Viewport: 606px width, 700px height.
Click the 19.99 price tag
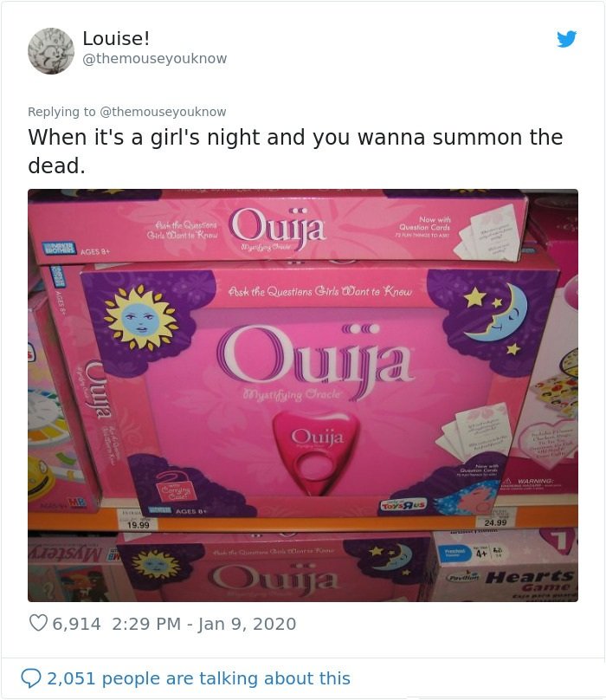[139, 524]
